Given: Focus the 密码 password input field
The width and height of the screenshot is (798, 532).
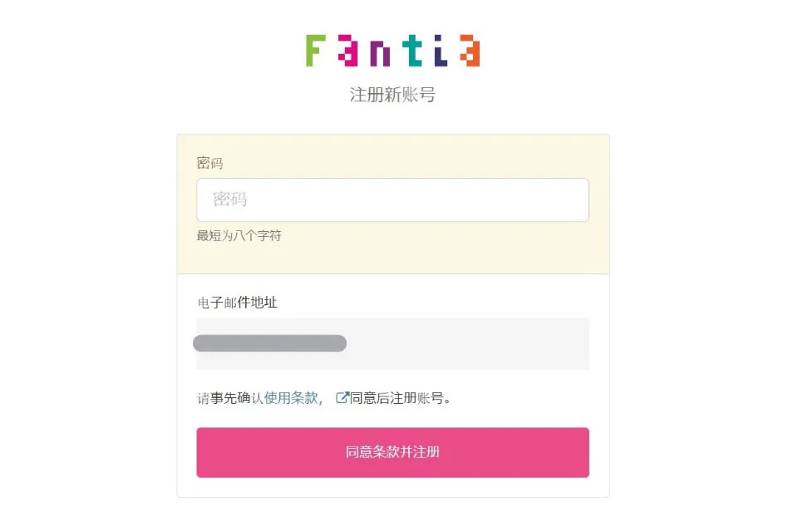Looking at the screenshot, I should pos(392,199).
